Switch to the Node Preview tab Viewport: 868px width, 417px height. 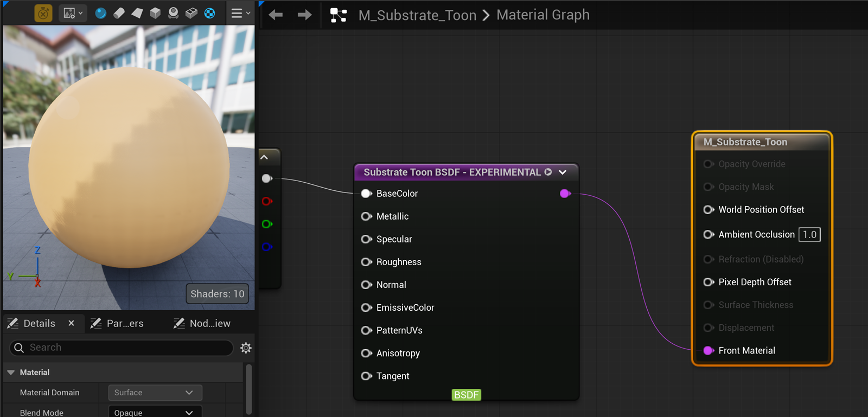[x=202, y=323]
